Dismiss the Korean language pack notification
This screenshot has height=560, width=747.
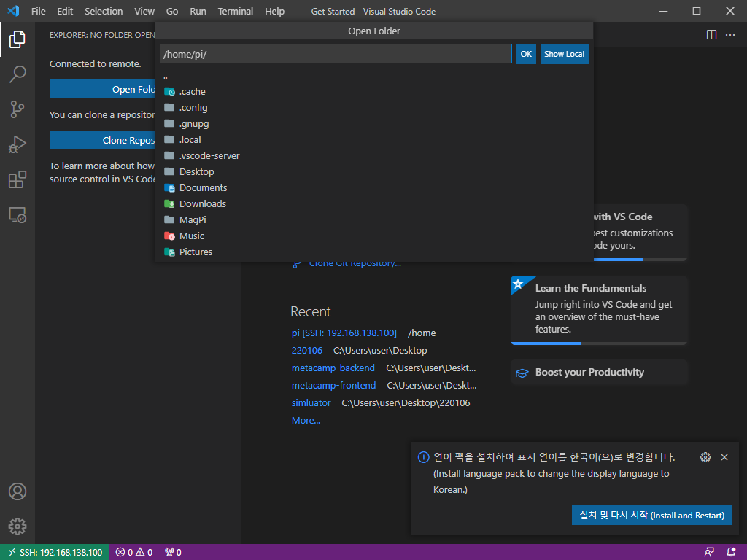coord(724,457)
